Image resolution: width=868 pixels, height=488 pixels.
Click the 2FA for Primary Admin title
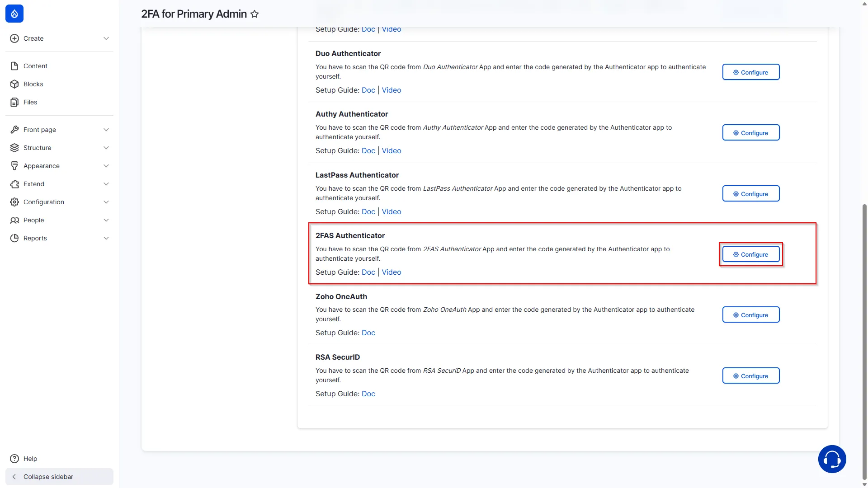[x=194, y=14]
